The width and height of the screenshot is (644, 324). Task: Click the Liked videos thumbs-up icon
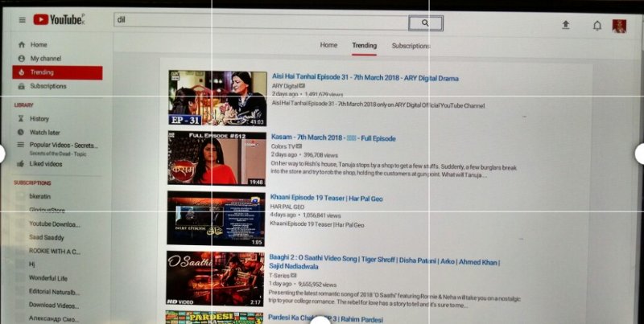pos(20,164)
